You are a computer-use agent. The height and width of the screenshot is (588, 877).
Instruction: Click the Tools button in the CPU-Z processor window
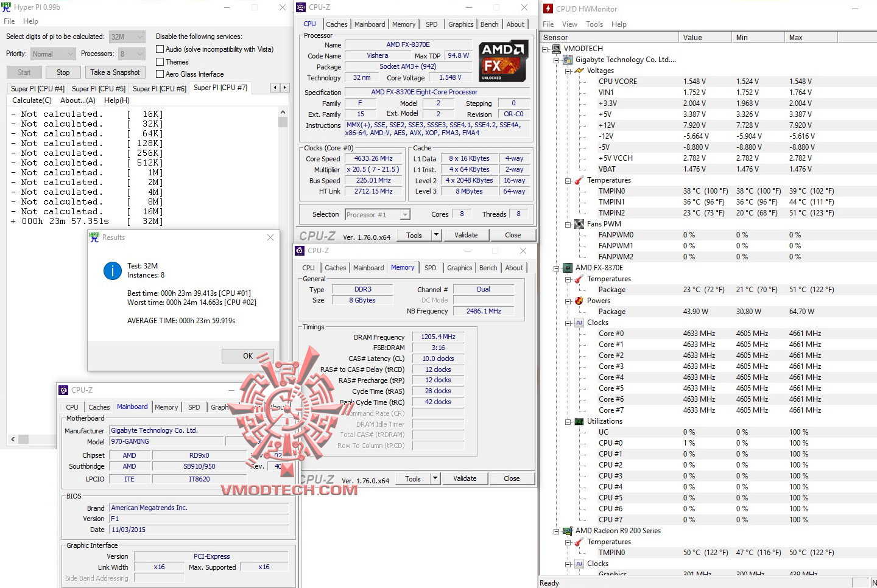(414, 235)
